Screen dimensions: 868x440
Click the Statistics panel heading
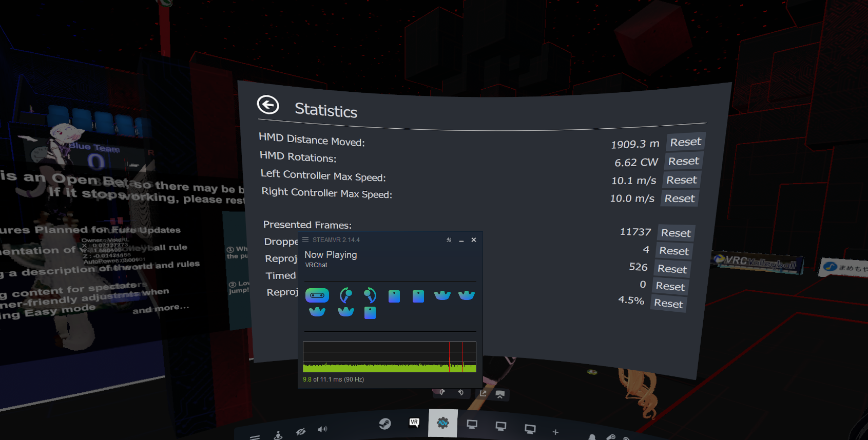pos(326,110)
